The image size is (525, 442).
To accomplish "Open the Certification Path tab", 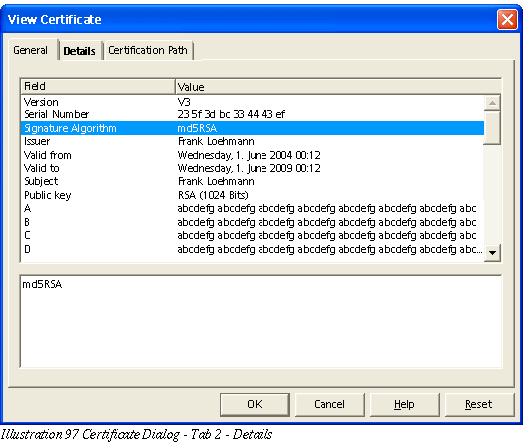I will click(x=148, y=50).
